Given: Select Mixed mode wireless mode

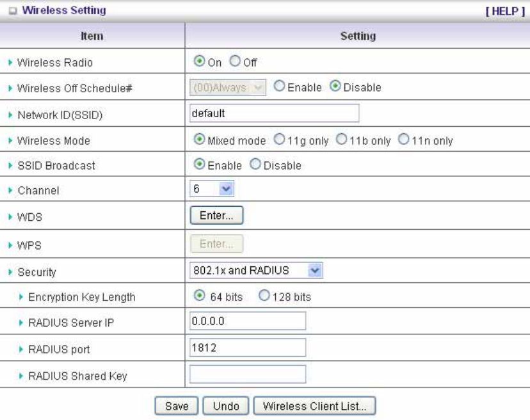Looking at the screenshot, I should [x=200, y=139].
